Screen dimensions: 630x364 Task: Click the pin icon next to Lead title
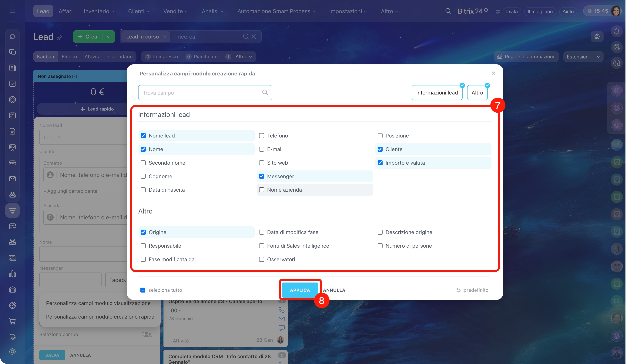pyautogui.click(x=59, y=38)
